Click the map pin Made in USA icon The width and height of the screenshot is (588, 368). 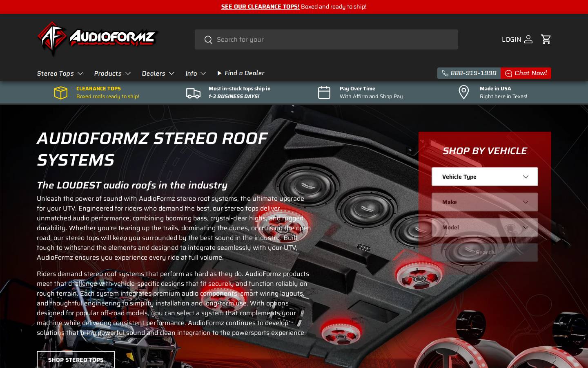(x=464, y=92)
